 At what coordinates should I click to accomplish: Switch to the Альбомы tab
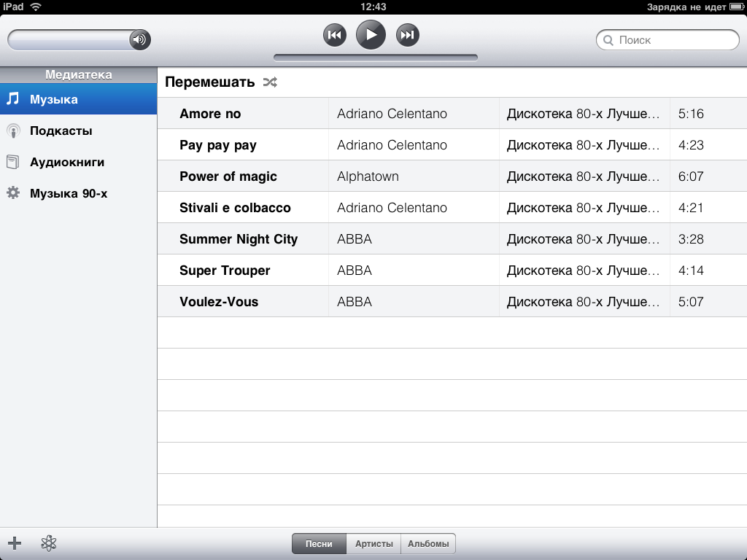[x=428, y=544]
